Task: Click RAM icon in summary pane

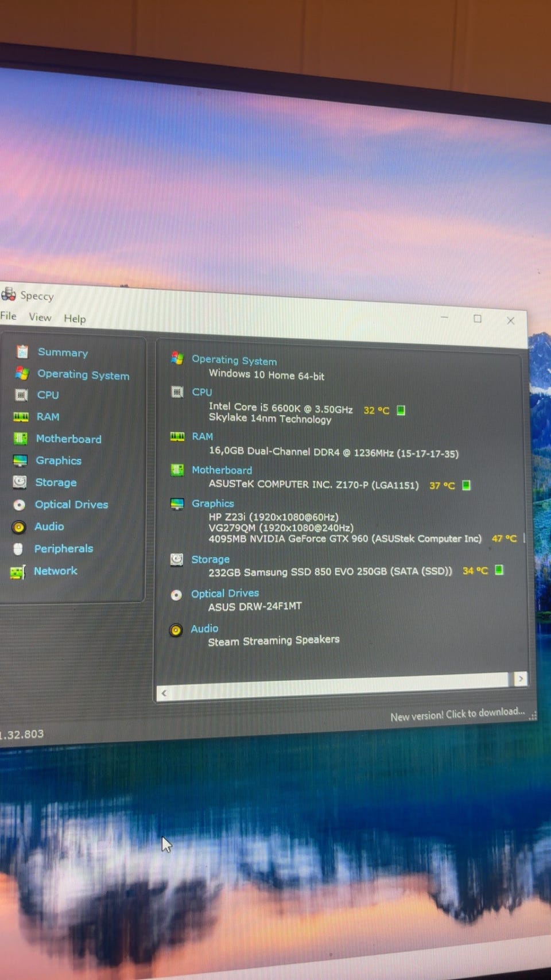Action: (x=177, y=436)
